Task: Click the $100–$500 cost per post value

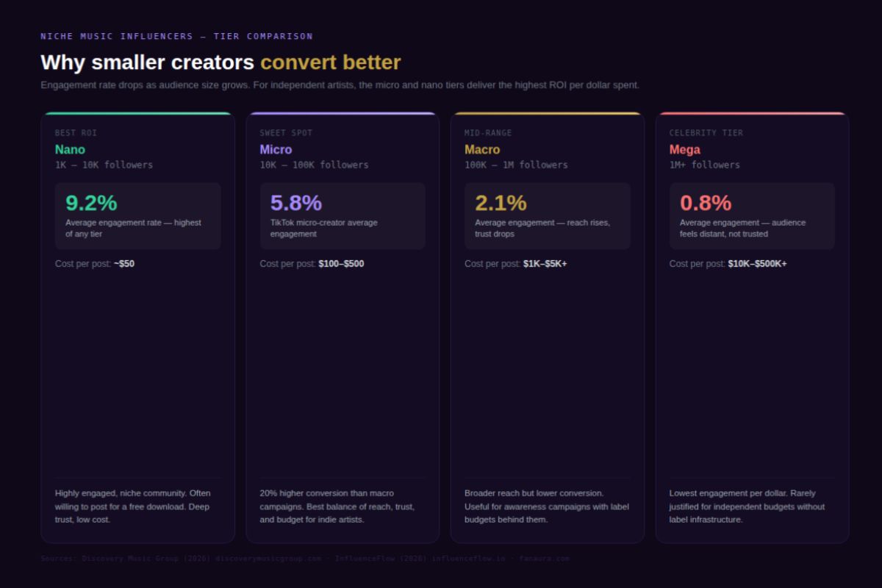Action: click(x=341, y=264)
